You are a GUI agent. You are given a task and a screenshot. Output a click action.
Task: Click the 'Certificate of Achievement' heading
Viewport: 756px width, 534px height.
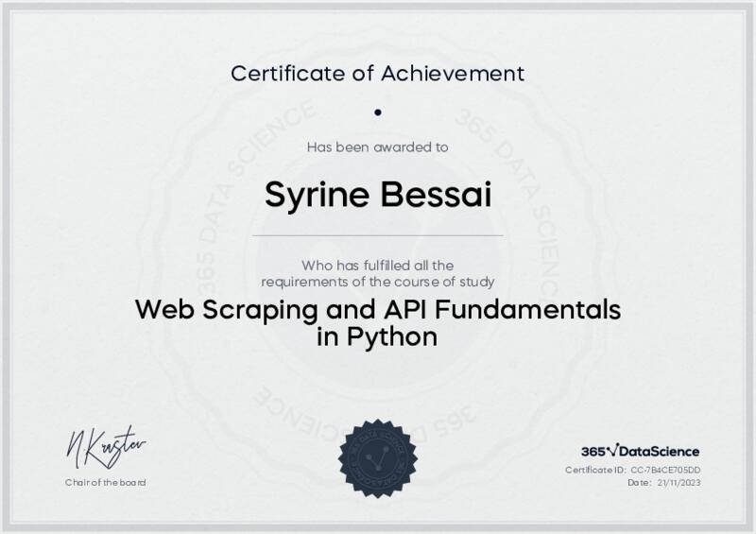pyautogui.click(x=378, y=72)
